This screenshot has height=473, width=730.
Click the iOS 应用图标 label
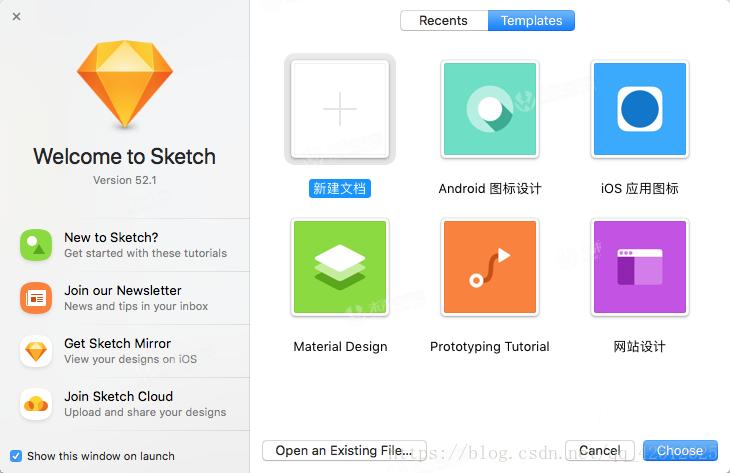pyautogui.click(x=640, y=189)
